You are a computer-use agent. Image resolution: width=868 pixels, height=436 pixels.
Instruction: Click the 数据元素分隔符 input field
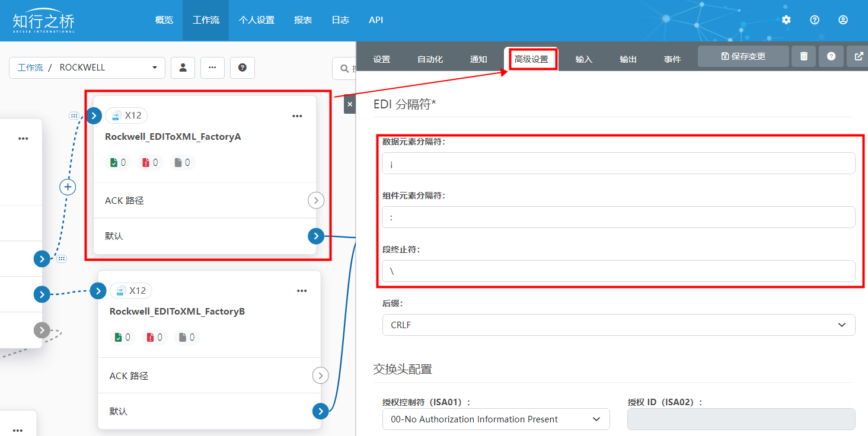click(618, 163)
